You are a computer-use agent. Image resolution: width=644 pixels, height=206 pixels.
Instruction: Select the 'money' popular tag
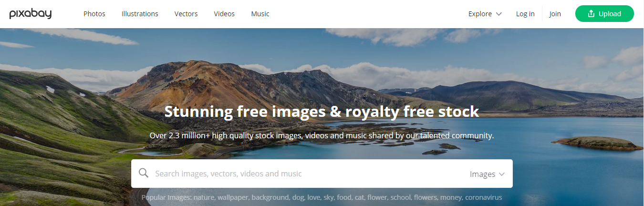click(451, 197)
